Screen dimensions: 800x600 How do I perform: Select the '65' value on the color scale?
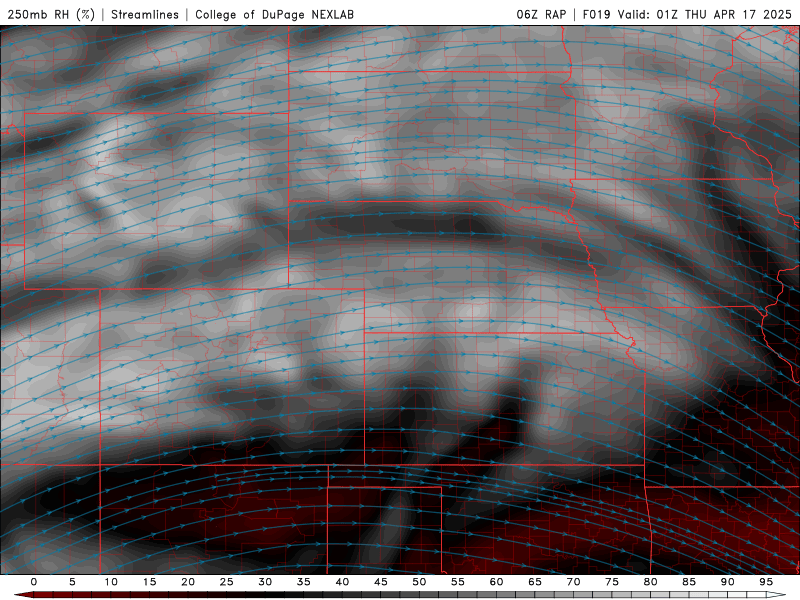[x=535, y=582]
